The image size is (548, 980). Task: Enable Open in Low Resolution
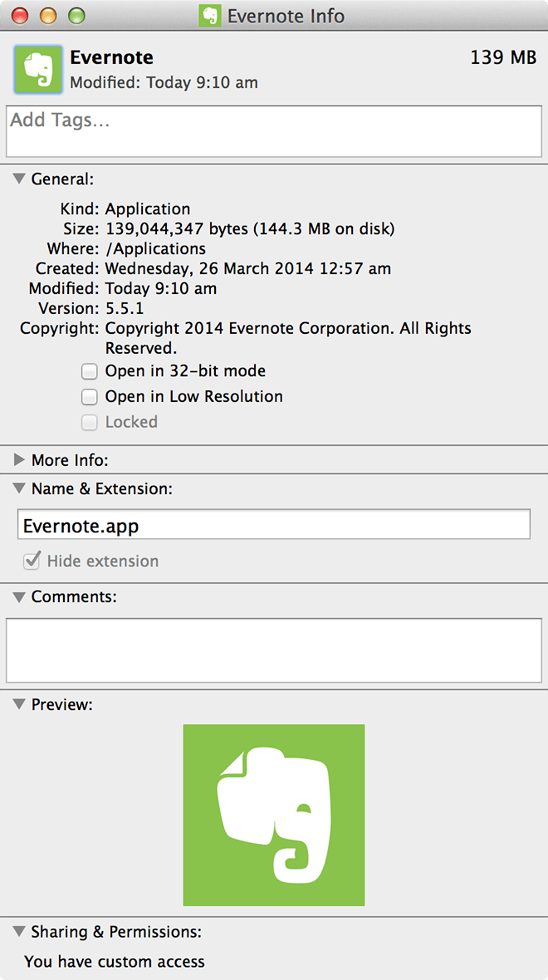pyautogui.click(x=90, y=397)
